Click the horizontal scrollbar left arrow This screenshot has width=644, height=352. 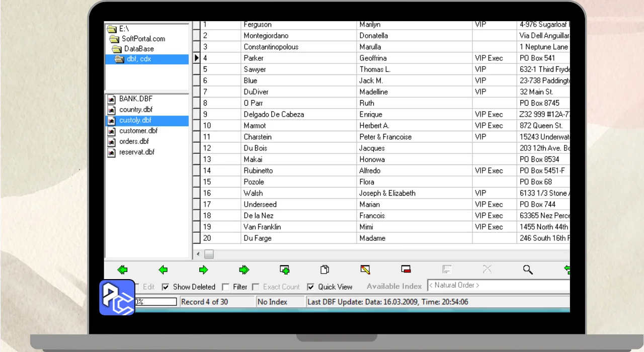click(198, 254)
